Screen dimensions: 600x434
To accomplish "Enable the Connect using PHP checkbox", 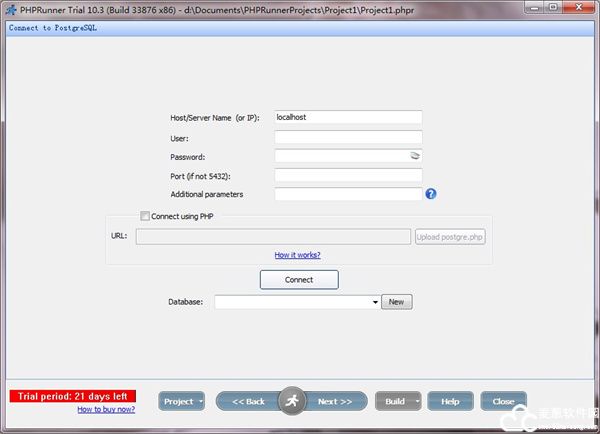I will 145,216.
